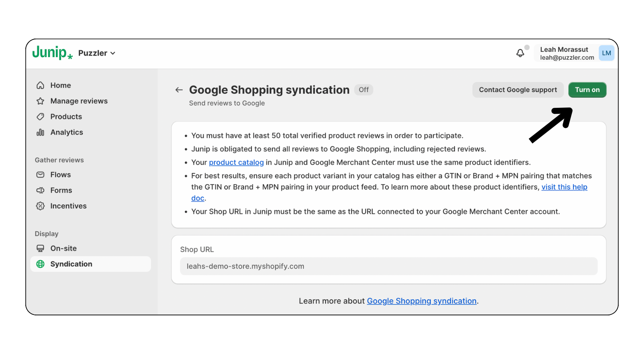
Task: Click the tag icon next to Products
Action: pos(40,117)
